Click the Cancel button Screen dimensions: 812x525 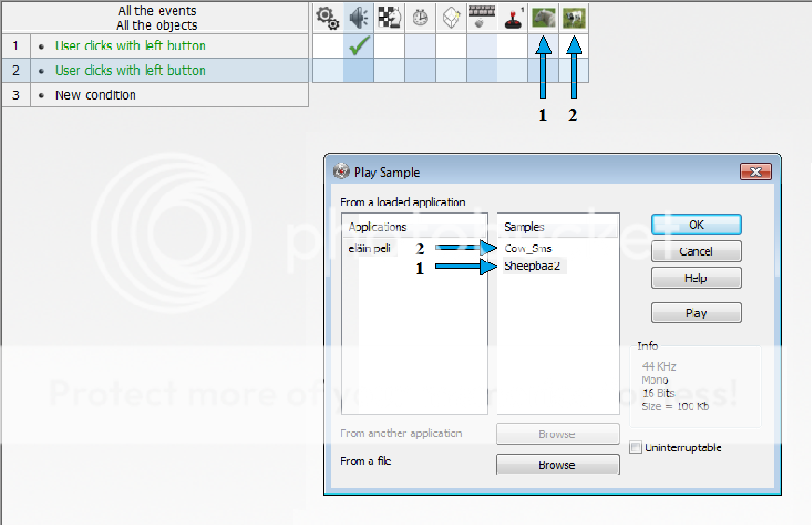(695, 251)
